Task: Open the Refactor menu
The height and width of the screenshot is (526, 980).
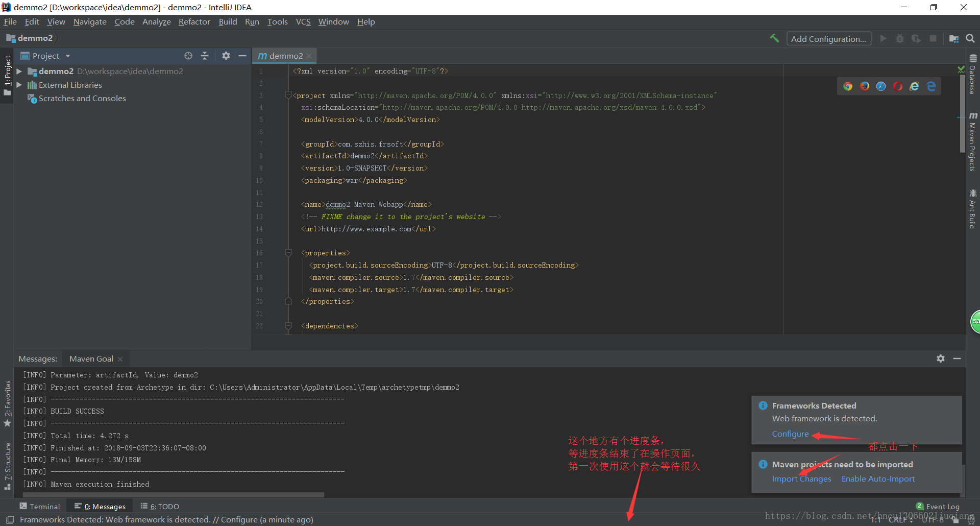Action: (194, 21)
